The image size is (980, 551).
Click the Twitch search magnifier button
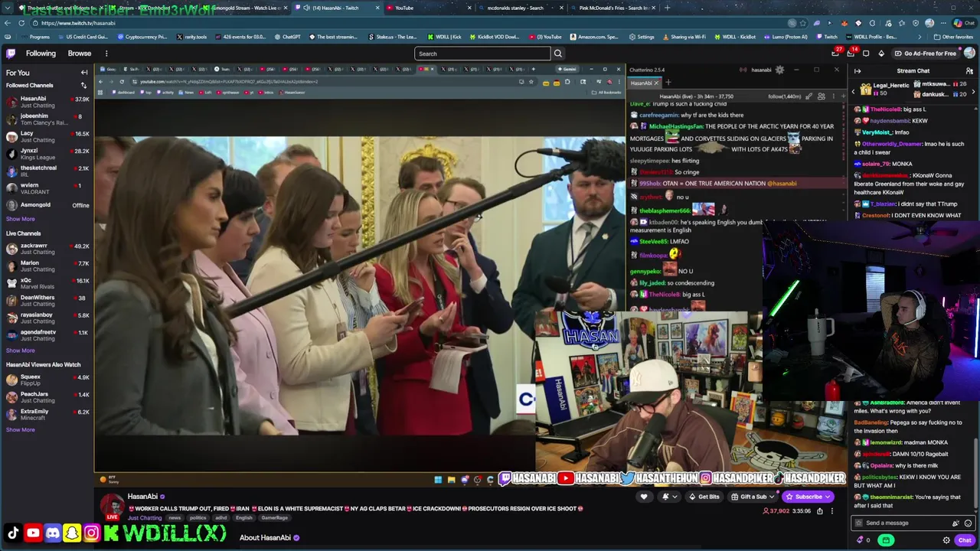(x=558, y=54)
